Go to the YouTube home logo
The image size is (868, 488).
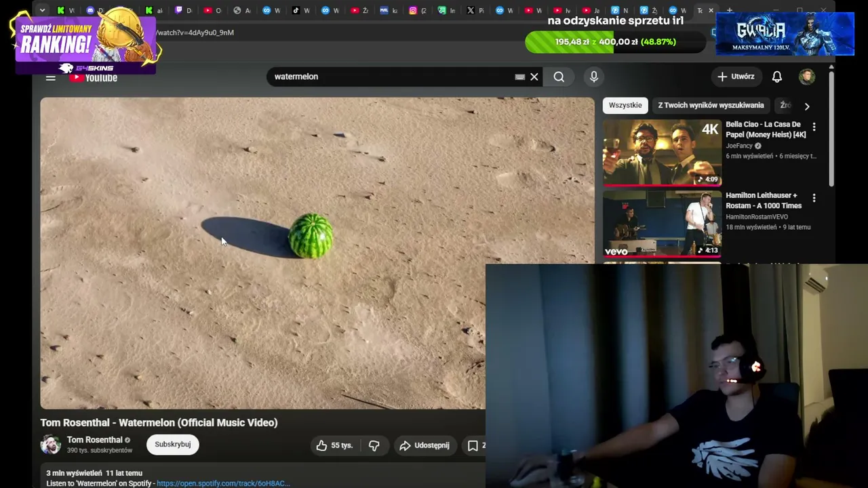tap(94, 77)
